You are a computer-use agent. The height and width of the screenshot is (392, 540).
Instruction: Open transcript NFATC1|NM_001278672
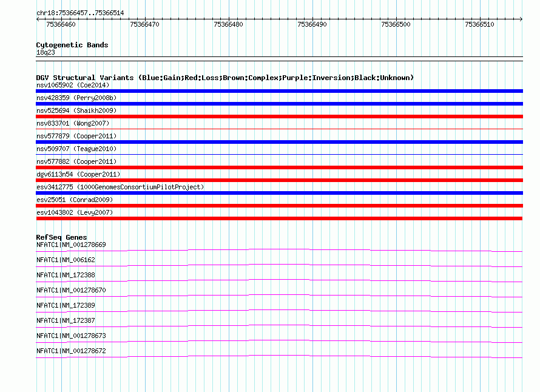71,351
